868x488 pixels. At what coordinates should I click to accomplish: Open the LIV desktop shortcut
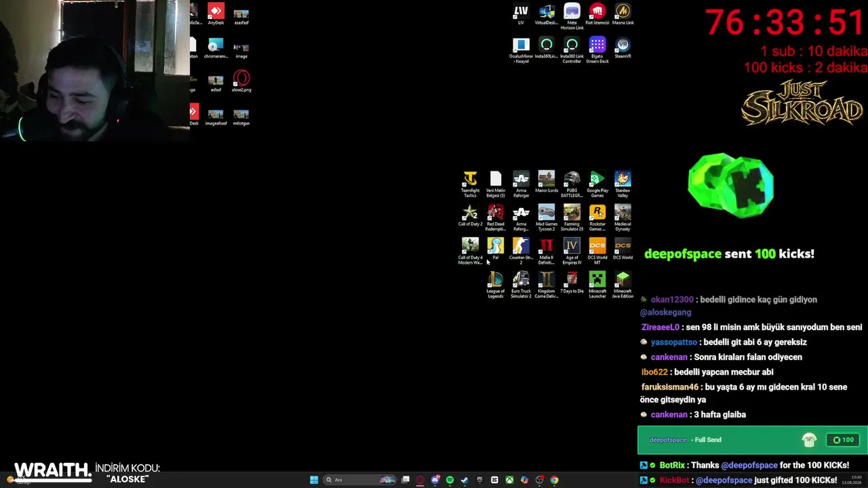click(521, 14)
